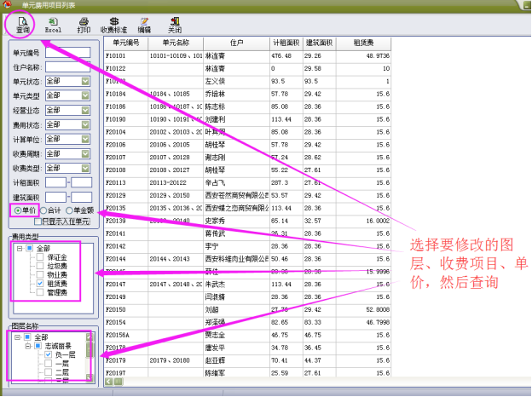Screen dimensions: 532x397
Task: Toggle the 志诚丽景 layer checkbox
Action: pyautogui.click(x=38, y=346)
